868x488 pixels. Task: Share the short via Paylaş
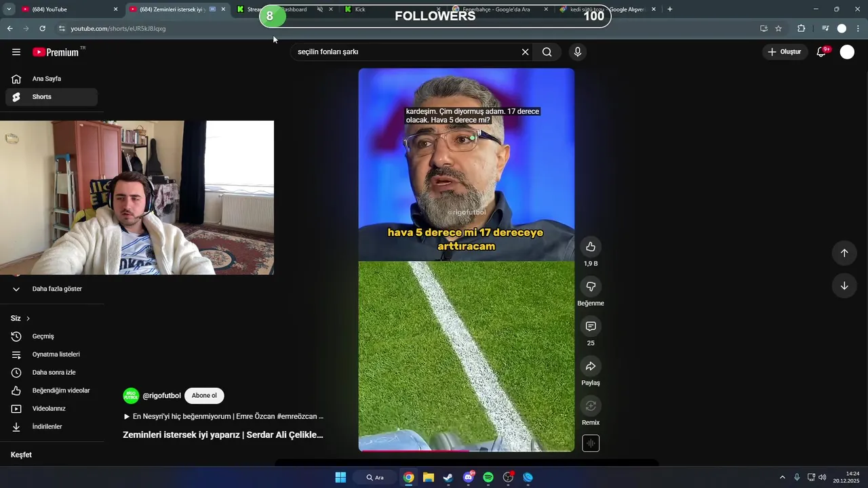tap(591, 367)
